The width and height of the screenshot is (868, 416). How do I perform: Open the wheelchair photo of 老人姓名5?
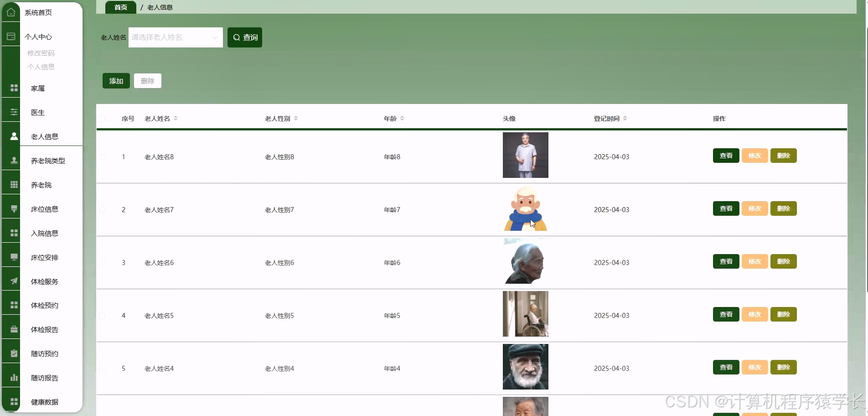point(526,314)
